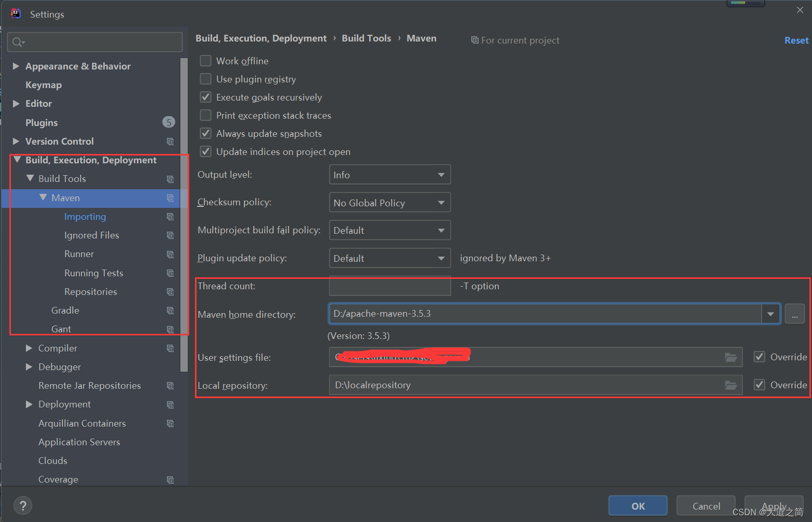Viewport: 812px width, 522px height.
Task: Expand the Debugger tree node
Action: pyautogui.click(x=29, y=366)
